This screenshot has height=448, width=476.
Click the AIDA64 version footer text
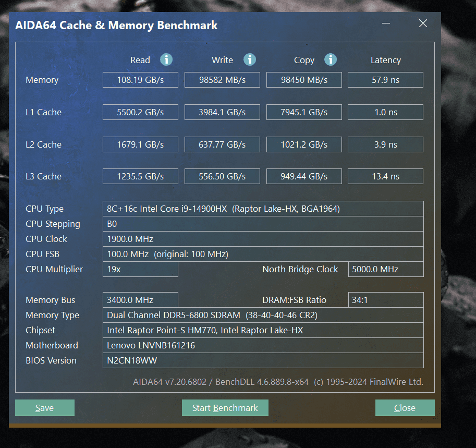tap(278, 382)
